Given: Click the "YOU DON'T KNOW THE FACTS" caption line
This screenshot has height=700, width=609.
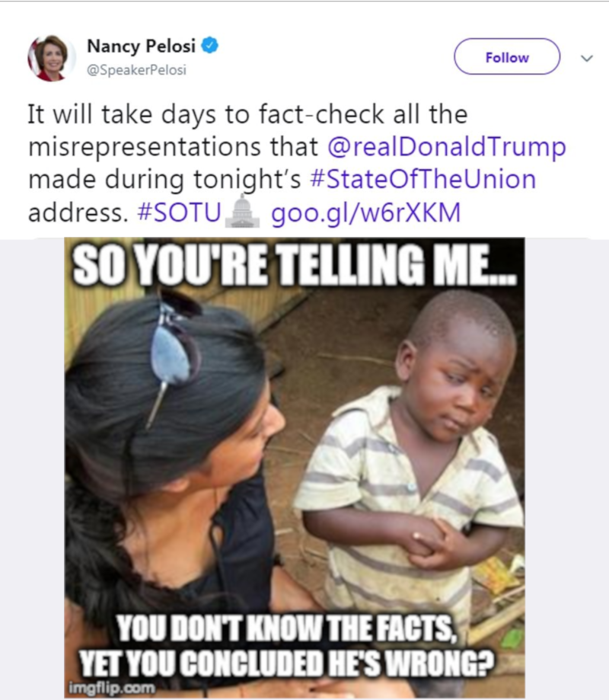Looking at the screenshot, I should (287, 628).
